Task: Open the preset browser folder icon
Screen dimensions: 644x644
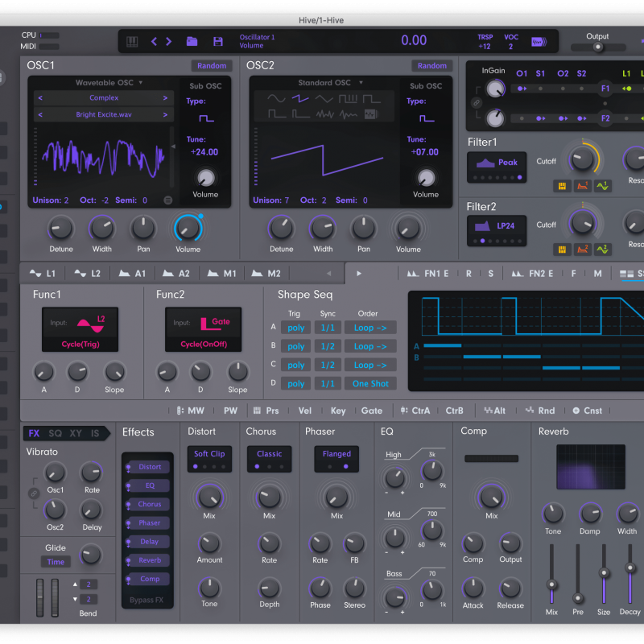Action: [x=192, y=41]
